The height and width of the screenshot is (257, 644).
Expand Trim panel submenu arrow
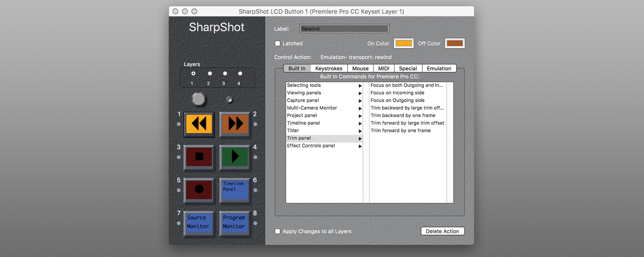[360, 139]
